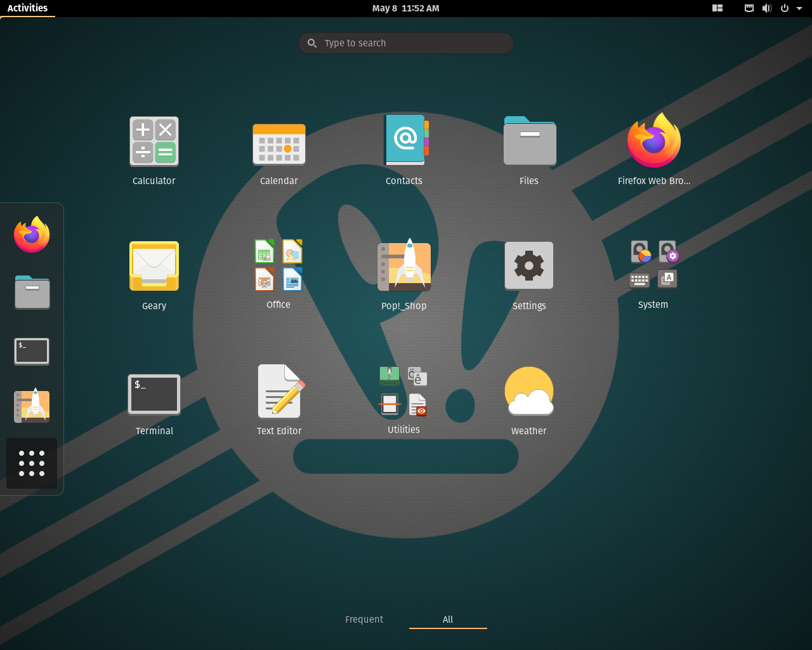This screenshot has height=650, width=812.
Task: Click the volume speaker icon in the top bar
Action: pyautogui.click(x=766, y=8)
